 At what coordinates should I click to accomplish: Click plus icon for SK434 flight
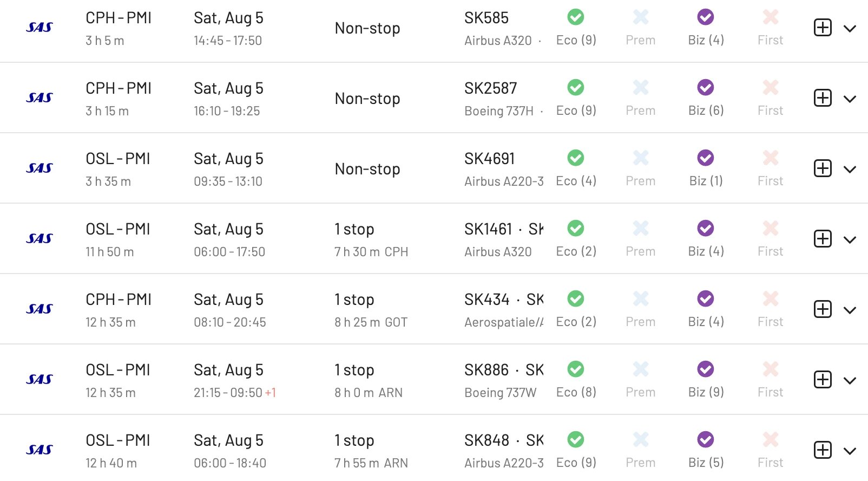823,309
